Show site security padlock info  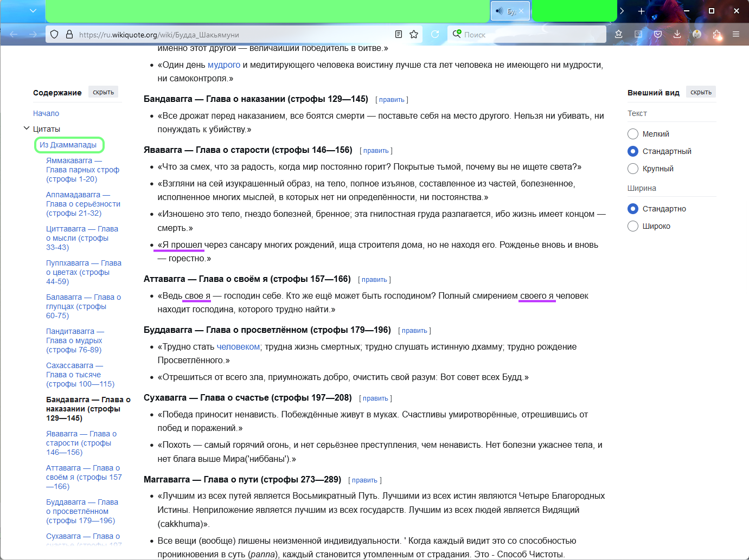(69, 34)
